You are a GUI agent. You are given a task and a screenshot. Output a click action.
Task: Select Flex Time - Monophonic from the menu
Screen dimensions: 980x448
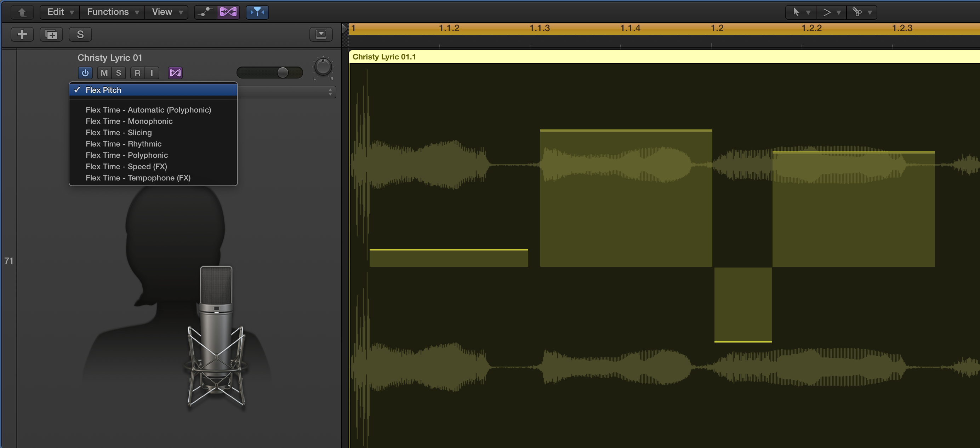[129, 121]
